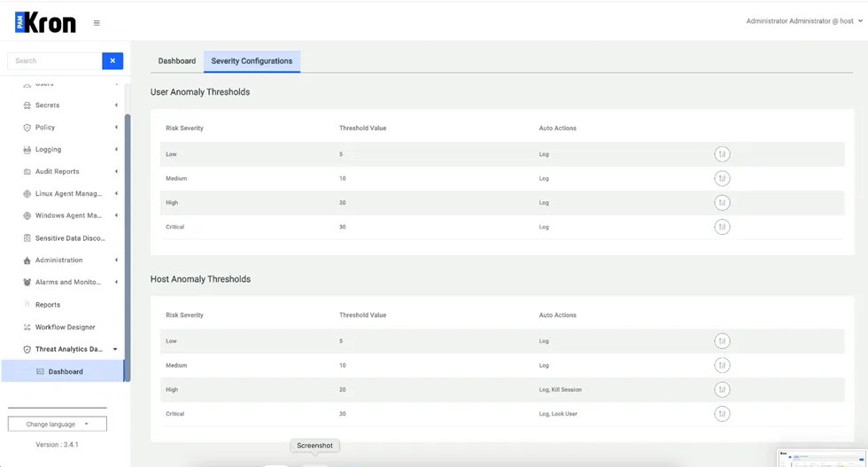Screen dimensions: 868x467
Task: Click the Reports document icon
Action: (27, 305)
